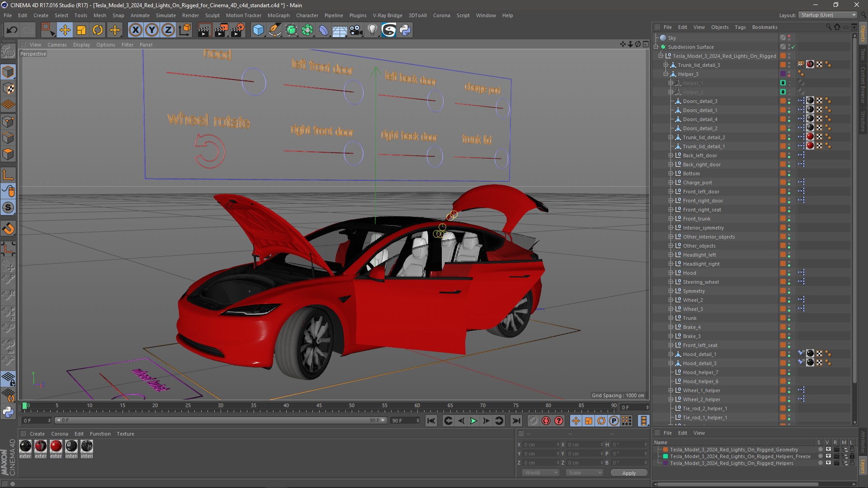The height and width of the screenshot is (488, 868).
Task: Click the orange layer swatch for Bottom
Action: [783, 174]
